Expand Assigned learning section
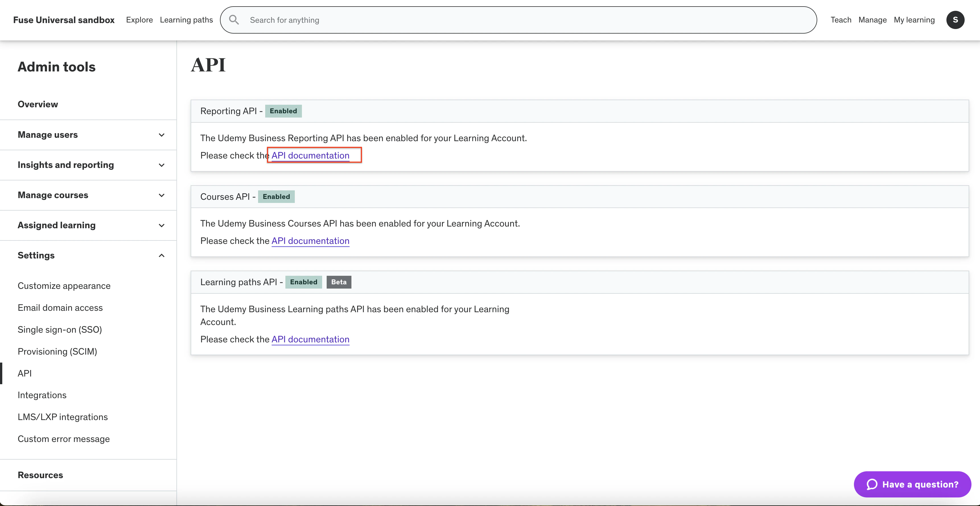The height and width of the screenshot is (506, 980). [x=161, y=225]
